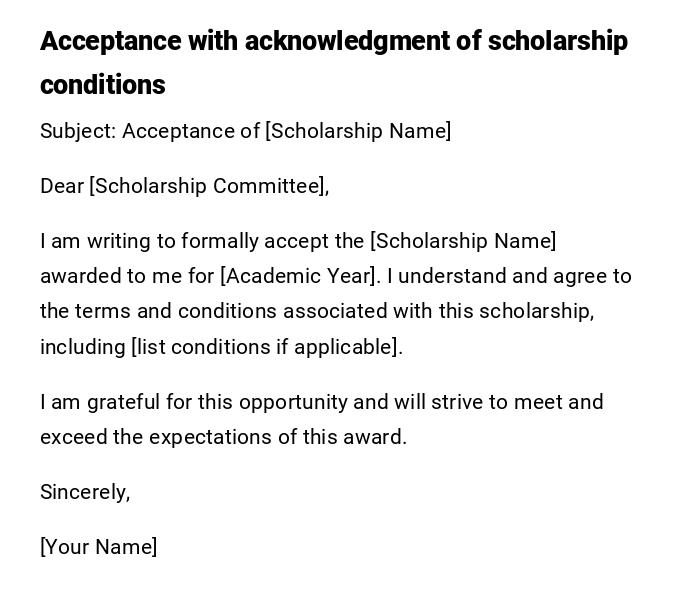Click the word "including" before the conditions placeholder
The width and height of the screenshot is (700, 610).
[x=82, y=347]
